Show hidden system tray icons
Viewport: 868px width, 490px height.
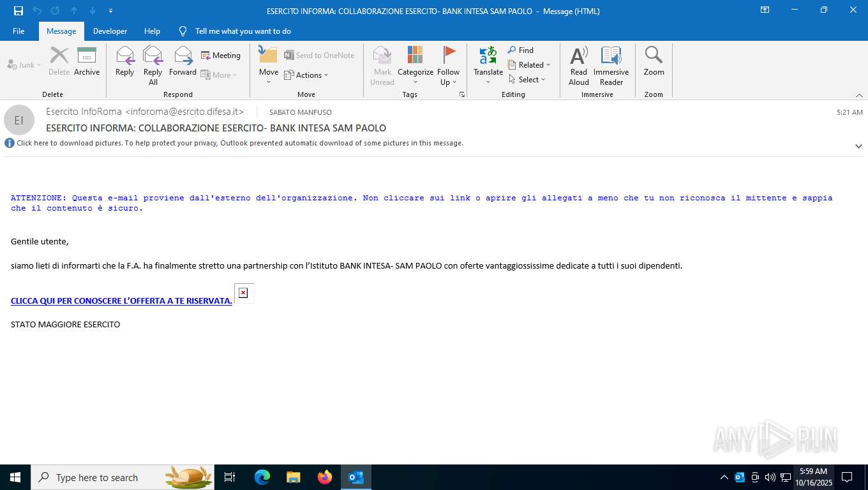724,477
